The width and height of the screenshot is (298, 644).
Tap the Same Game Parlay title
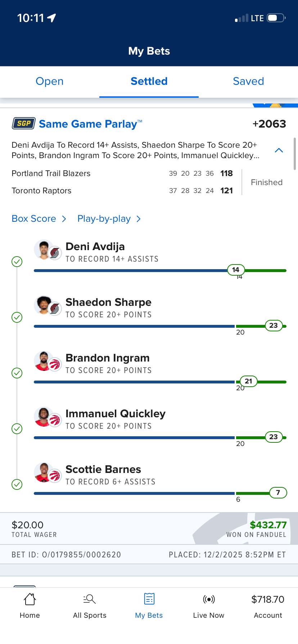(x=88, y=124)
